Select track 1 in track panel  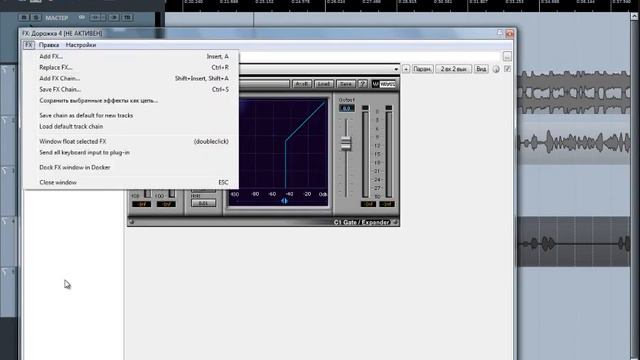tap(9, 90)
